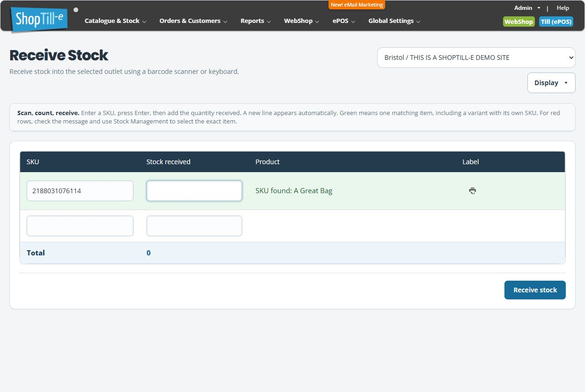Screen dimensions: 585x392
Task: Open the Orders & Customers menu
Action: click(x=193, y=21)
